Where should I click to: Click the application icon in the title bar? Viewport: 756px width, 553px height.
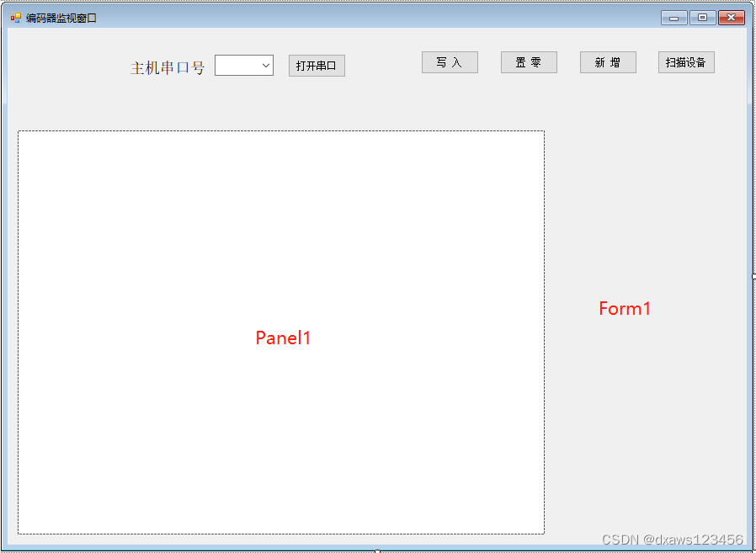[13, 17]
